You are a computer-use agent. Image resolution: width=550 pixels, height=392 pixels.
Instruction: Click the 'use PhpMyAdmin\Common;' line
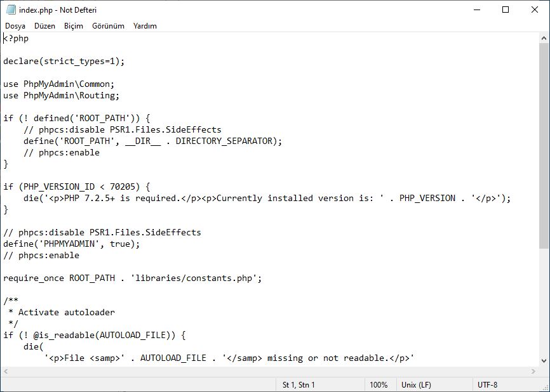[59, 84]
